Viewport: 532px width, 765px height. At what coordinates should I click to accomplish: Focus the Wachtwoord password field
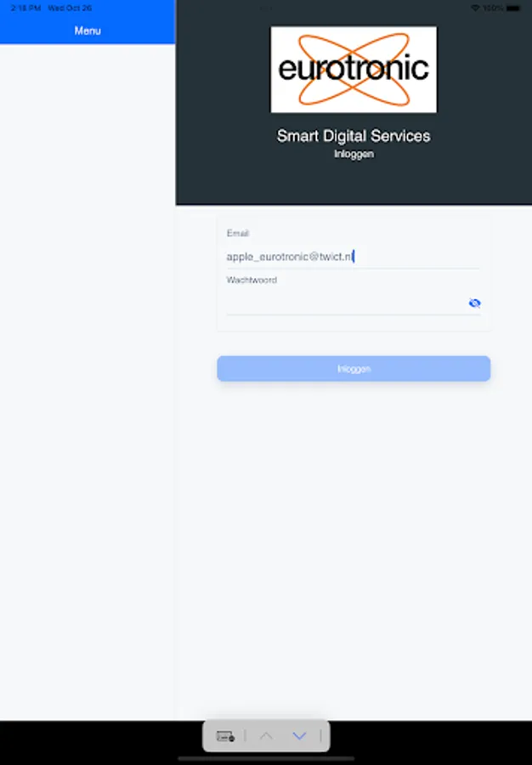click(x=346, y=303)
